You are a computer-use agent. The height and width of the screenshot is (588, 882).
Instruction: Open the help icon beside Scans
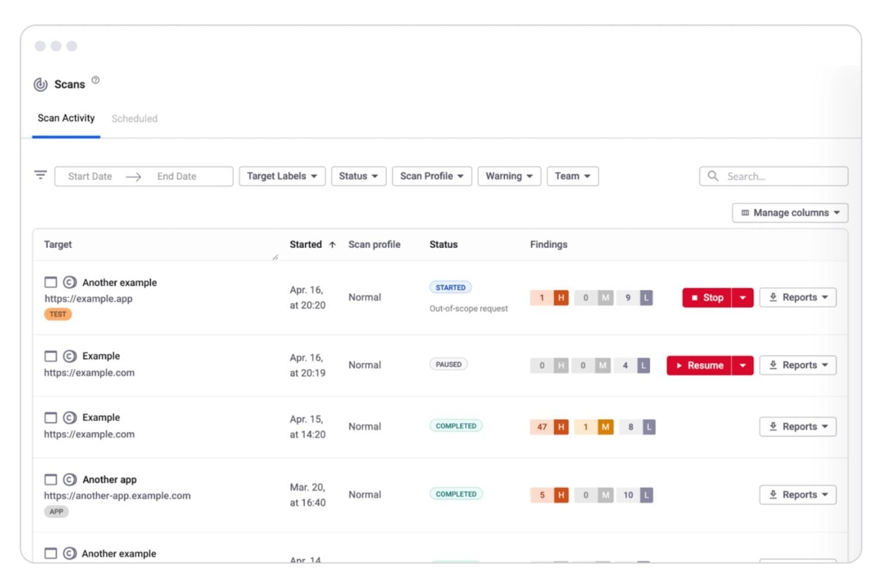coord(95,80)
